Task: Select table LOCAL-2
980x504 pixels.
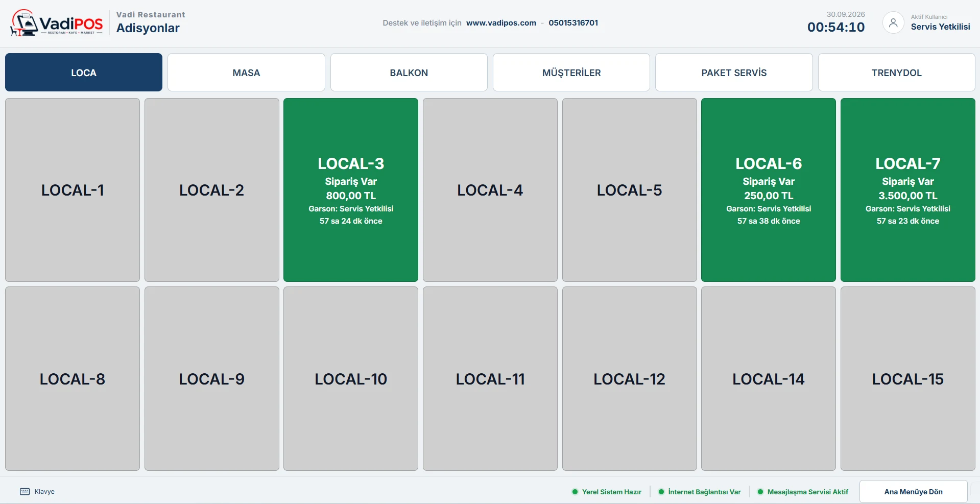Action: tap(211, 190)
